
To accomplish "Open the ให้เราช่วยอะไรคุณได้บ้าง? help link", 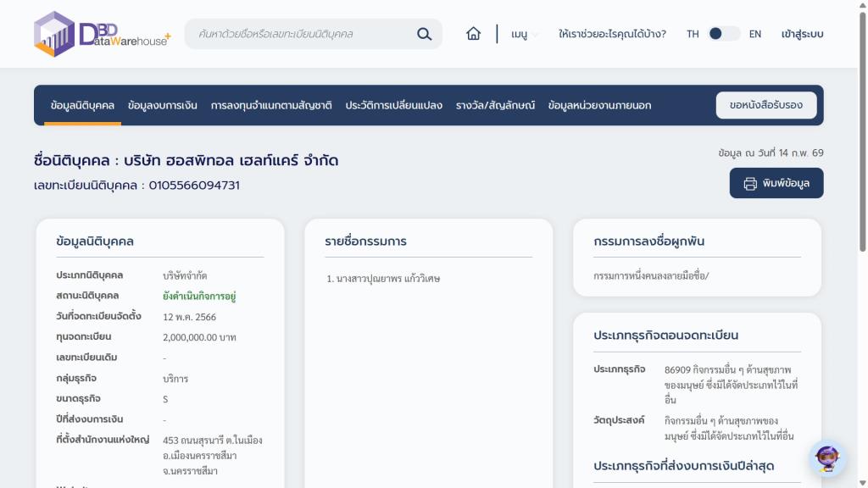I will coord(612,34).
